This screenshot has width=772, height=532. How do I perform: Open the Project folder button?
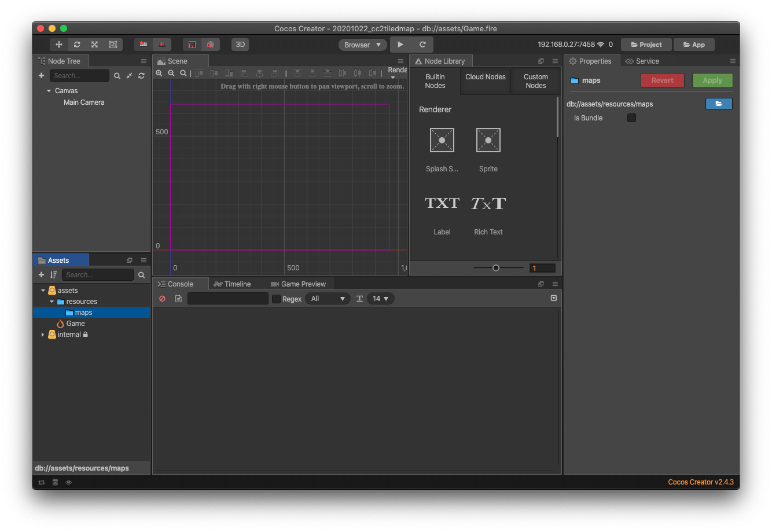point(646,45)
